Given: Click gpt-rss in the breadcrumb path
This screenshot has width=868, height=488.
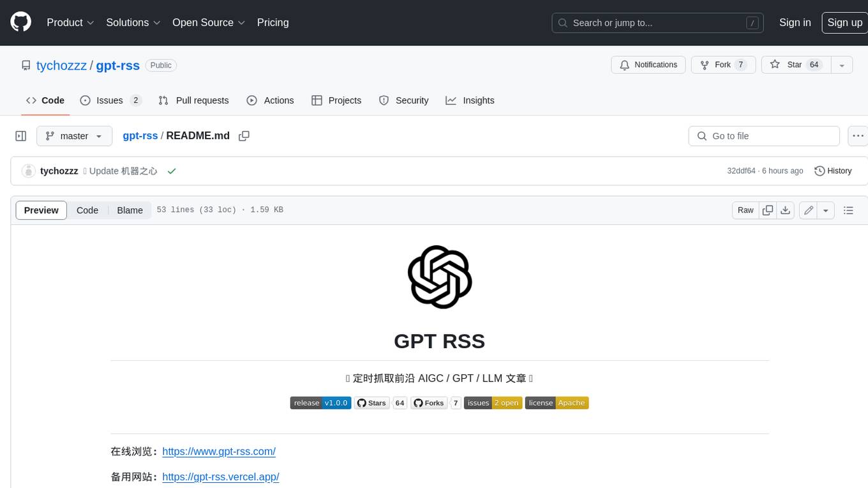Looking at the screenshot, I should coord(140,135).
